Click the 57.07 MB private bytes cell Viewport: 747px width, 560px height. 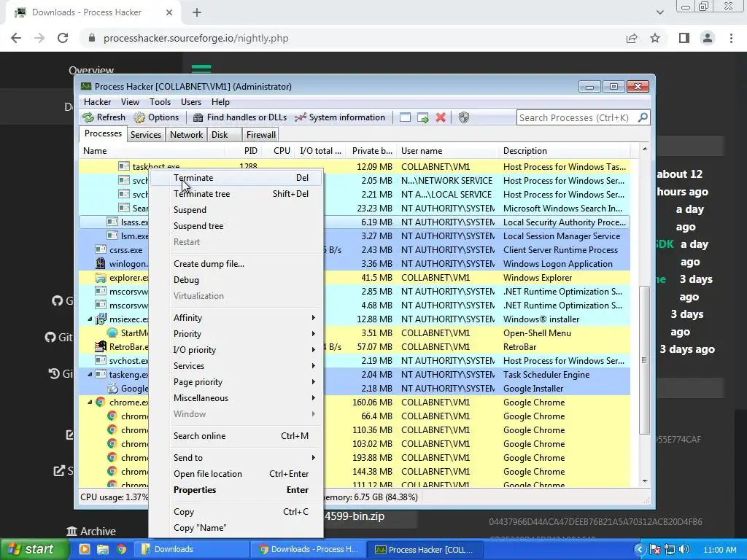pyautogui.click(x=374, y=346)
